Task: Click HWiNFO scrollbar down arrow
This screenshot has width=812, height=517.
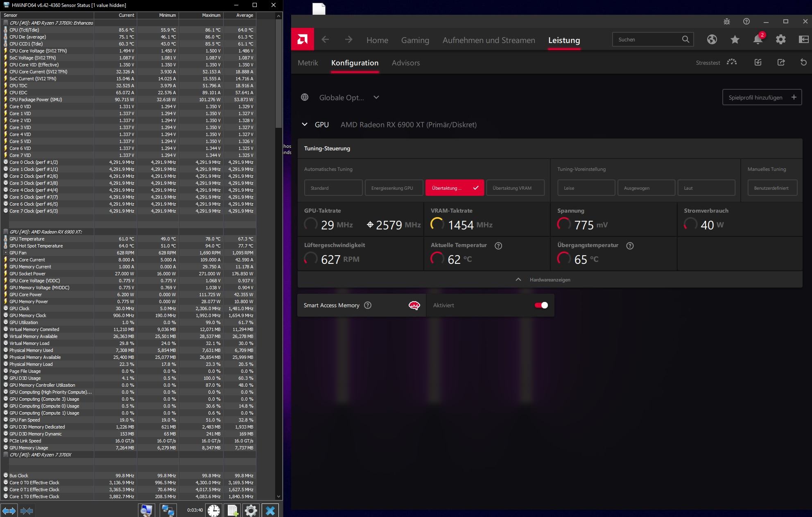Action: click(279, 497)
